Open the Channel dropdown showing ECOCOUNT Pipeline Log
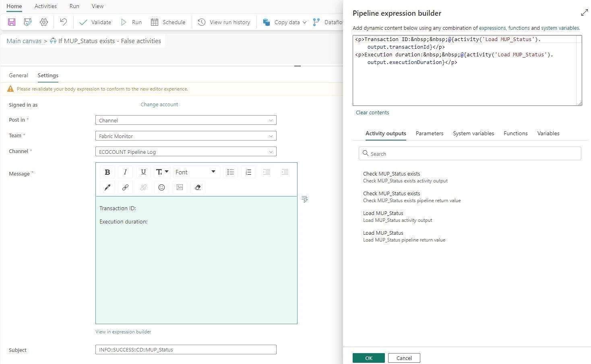 [186, 152]
